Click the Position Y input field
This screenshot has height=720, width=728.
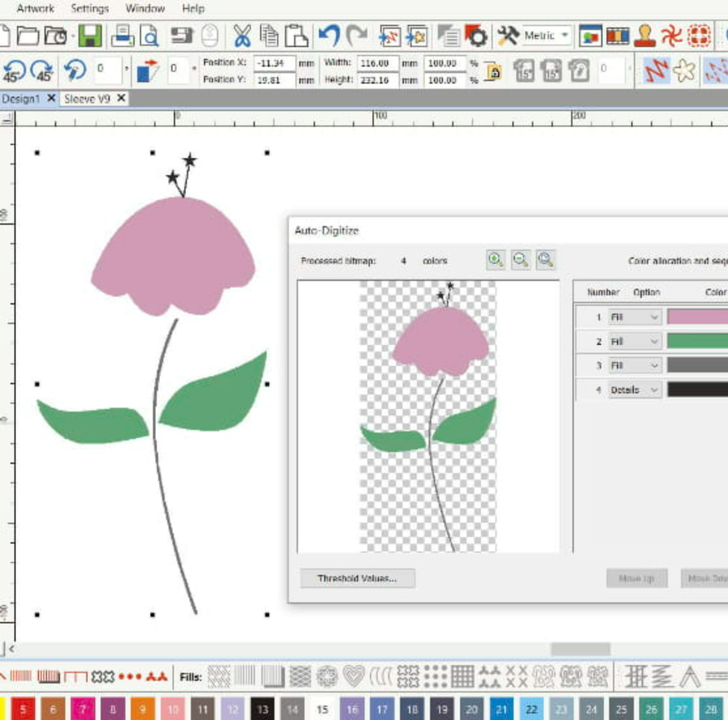[x=274, y=80]
